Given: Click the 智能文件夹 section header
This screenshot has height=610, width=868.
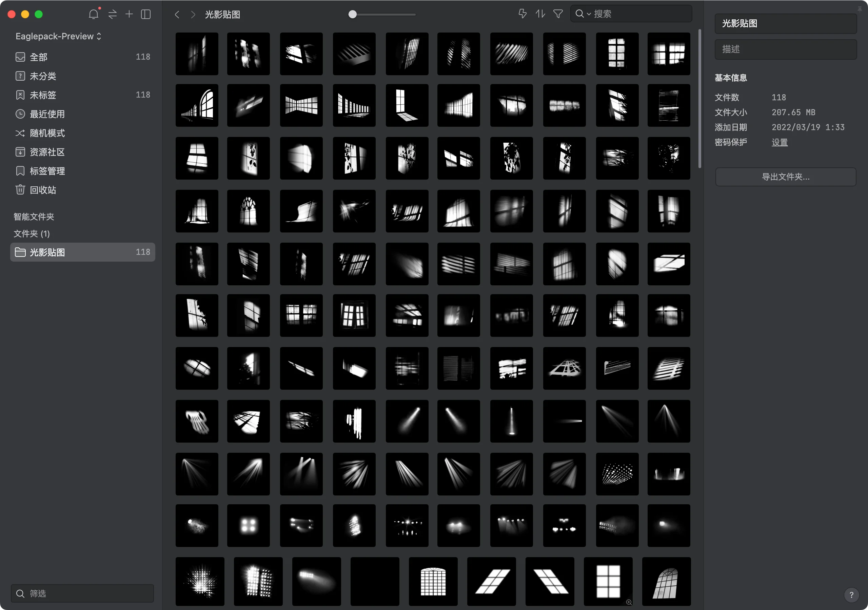Looking at the screenshot, I should pyautogui.click(x=34, y=217).
